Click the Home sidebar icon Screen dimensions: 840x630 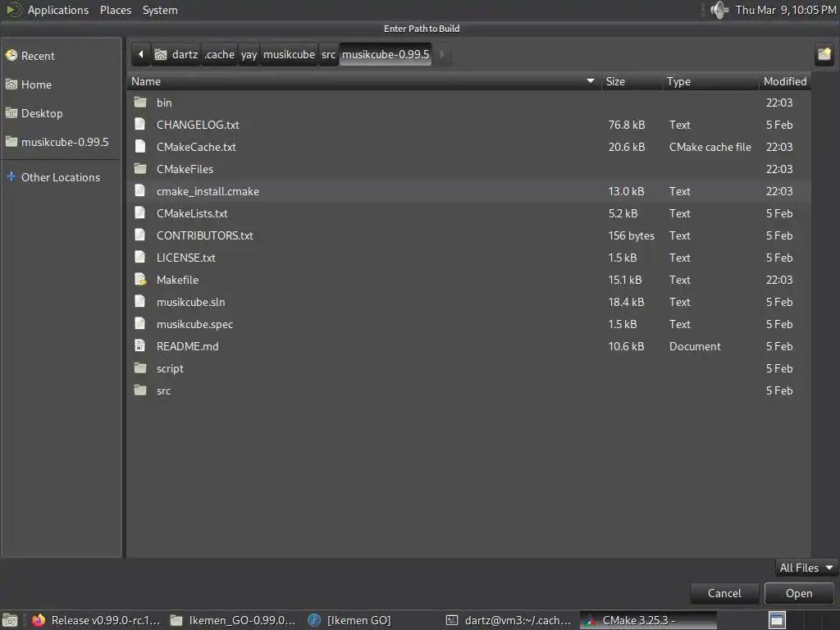click(11, 84)
